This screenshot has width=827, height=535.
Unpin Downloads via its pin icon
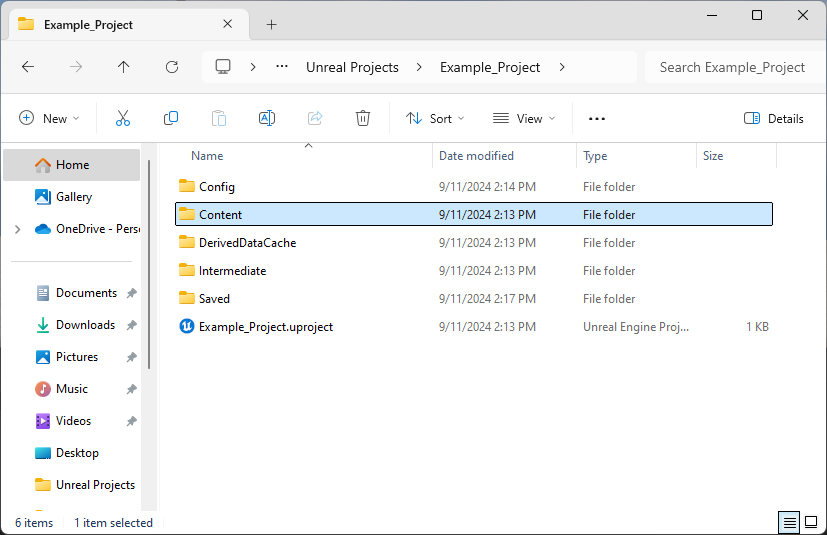pos(132,325)
